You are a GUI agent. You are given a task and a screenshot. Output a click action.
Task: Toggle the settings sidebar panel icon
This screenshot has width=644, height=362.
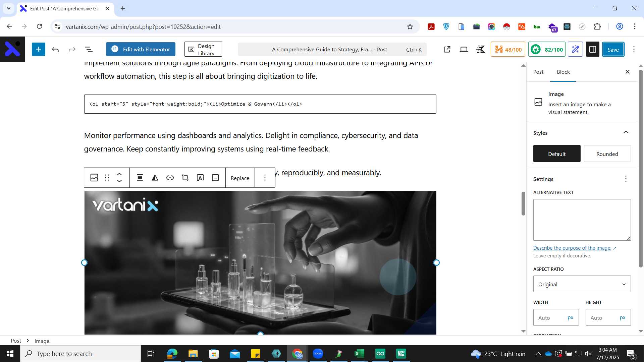point(593,49)
